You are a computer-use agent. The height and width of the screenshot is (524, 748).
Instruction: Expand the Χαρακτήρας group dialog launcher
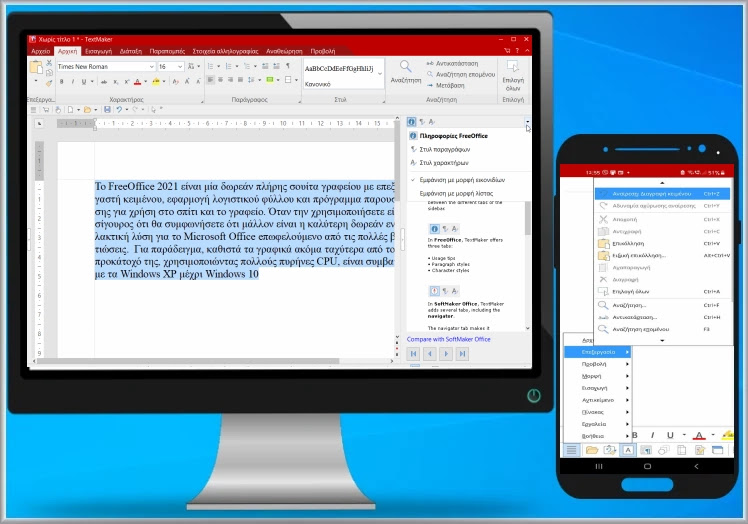202,101
